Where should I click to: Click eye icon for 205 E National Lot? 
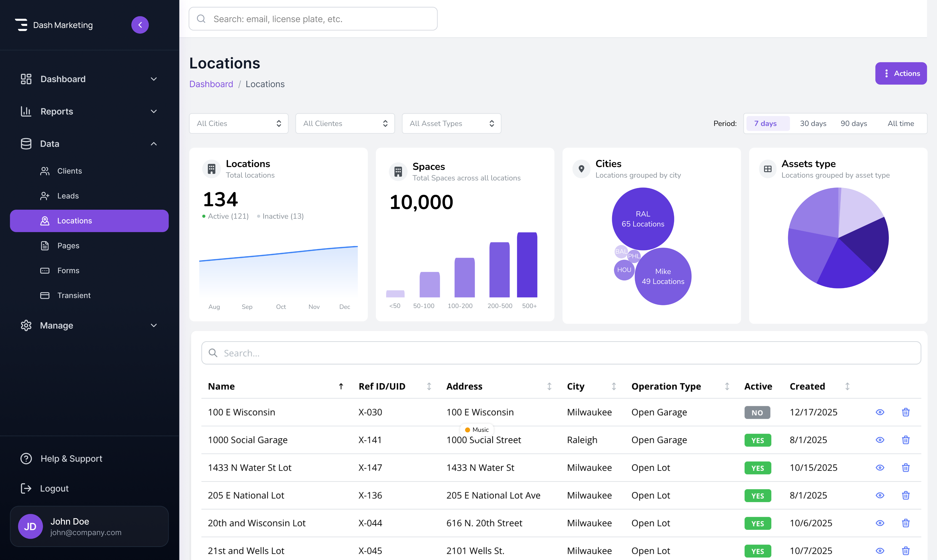(x=880, y=496)
